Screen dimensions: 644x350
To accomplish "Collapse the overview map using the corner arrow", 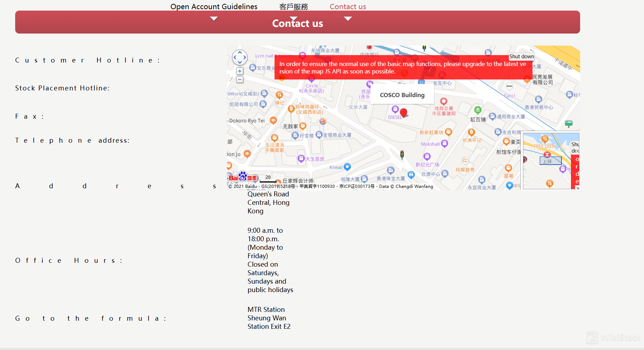I will pyautogui.click(x=577, y=188).
